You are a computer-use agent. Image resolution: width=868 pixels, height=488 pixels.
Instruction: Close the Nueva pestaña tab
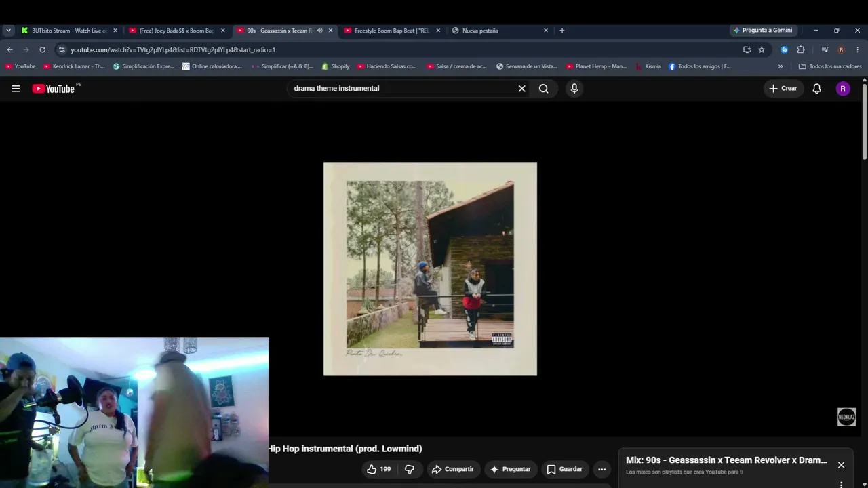[546, 30]
